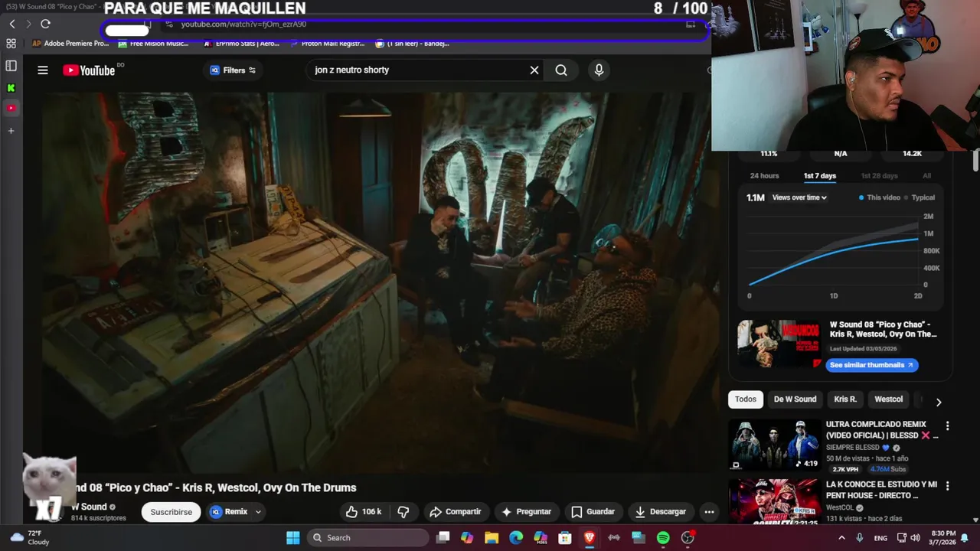Select the All time-range tab
The height and width of the screenshot is (551, 980).
tap(926, 176)
